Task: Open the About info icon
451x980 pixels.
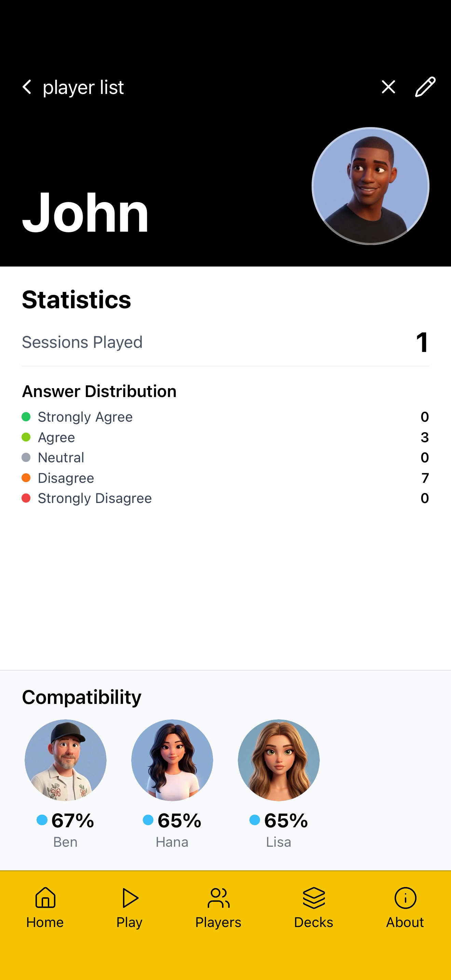Action: 405,898
